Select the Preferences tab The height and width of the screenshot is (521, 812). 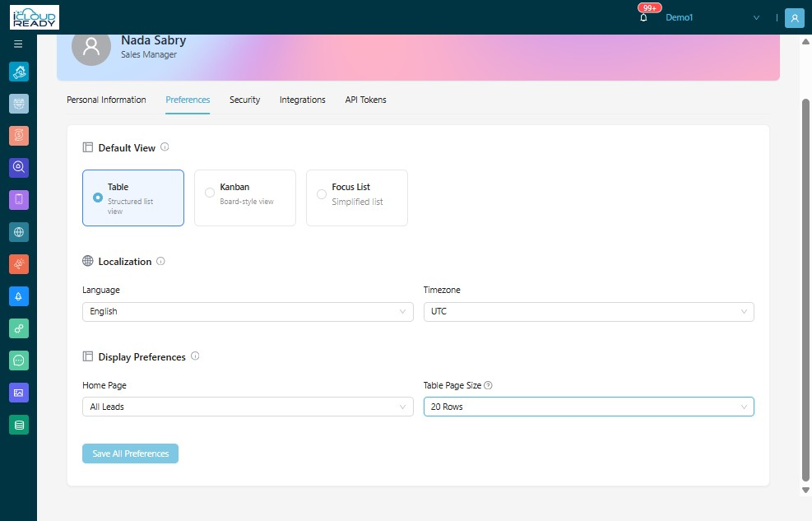click(188, 100)
